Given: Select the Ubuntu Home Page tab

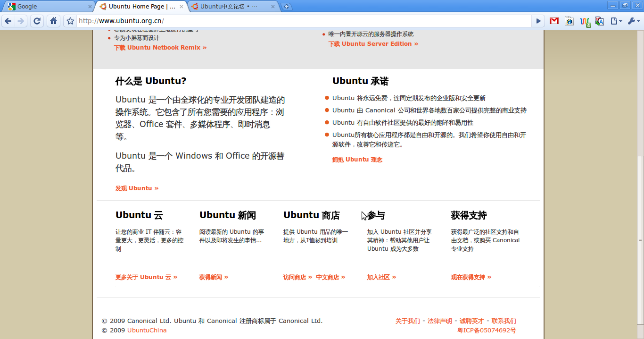Looking at the screenshot, I should tap(141, 7).
